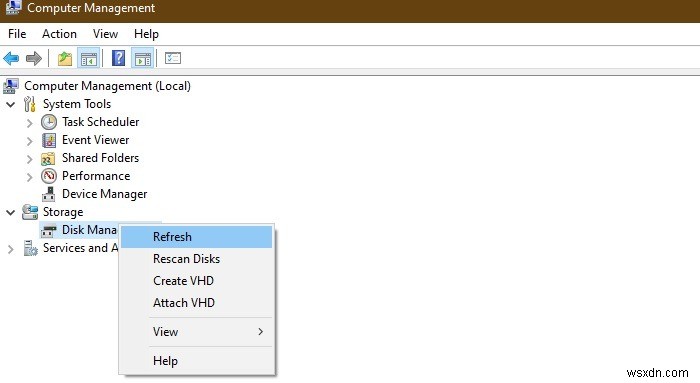Click the Up one level folder icon

(x=65, y=58)
